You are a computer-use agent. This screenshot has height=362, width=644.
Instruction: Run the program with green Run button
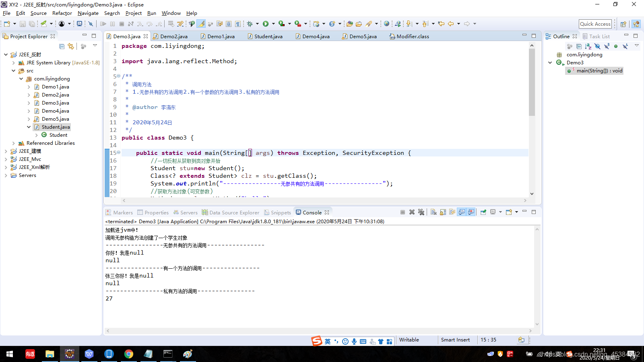pyautogui.click(x=266, y=24)
